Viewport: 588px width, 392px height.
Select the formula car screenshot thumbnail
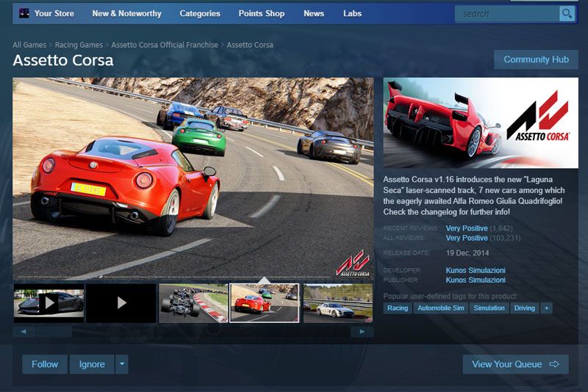pos(193,303)
